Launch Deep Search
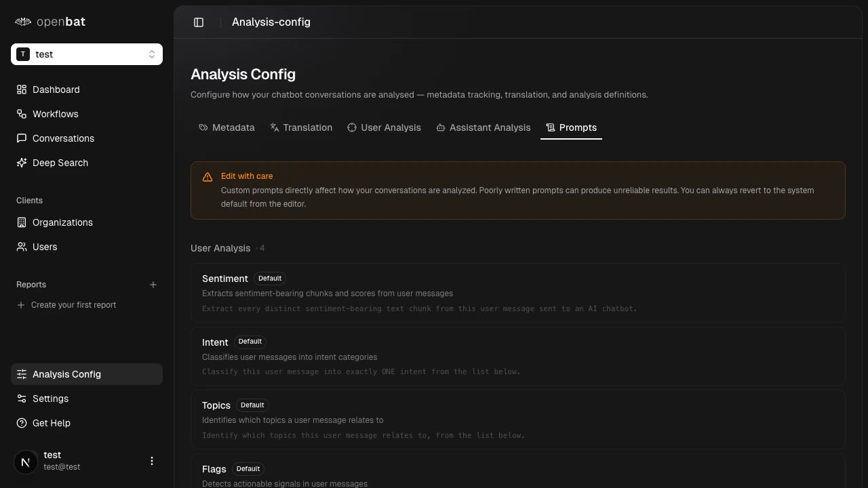868x488 pixels. pyautogui.click(x=60, y=163)
